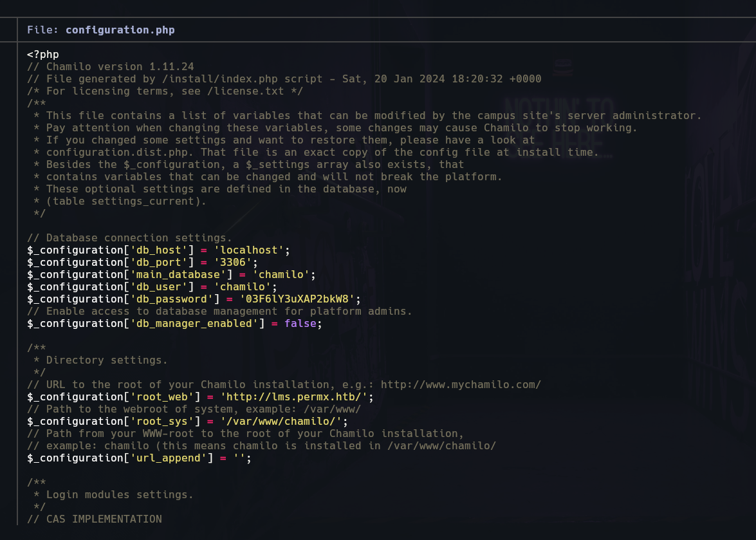Click the /install/index.php generation comment line

(x=284, y=79)
